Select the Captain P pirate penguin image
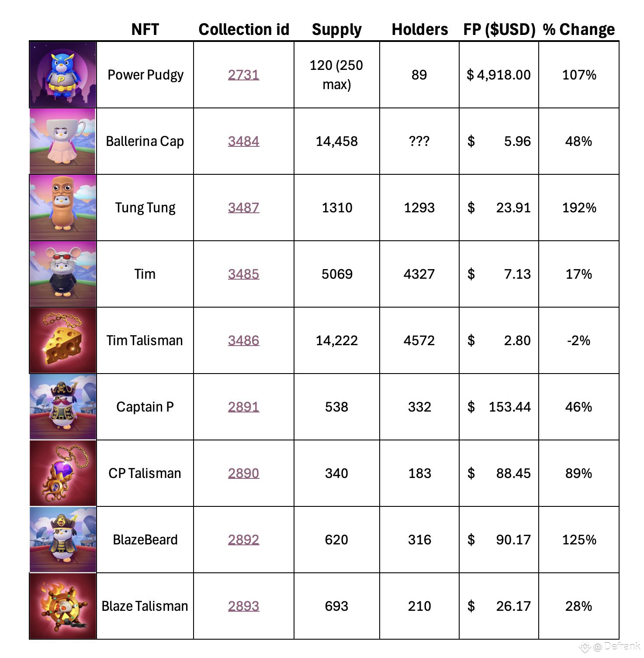 pos(63,407)
